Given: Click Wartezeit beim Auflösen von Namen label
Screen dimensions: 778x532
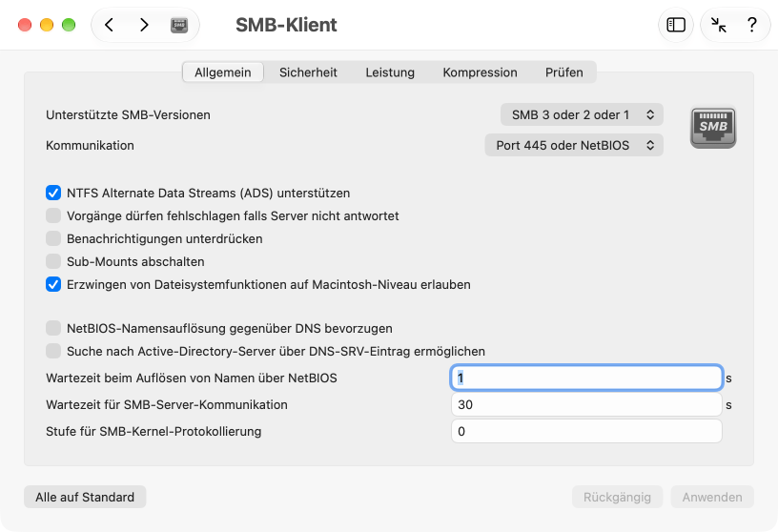Looking at the screenshot, I should click(192, 378).
